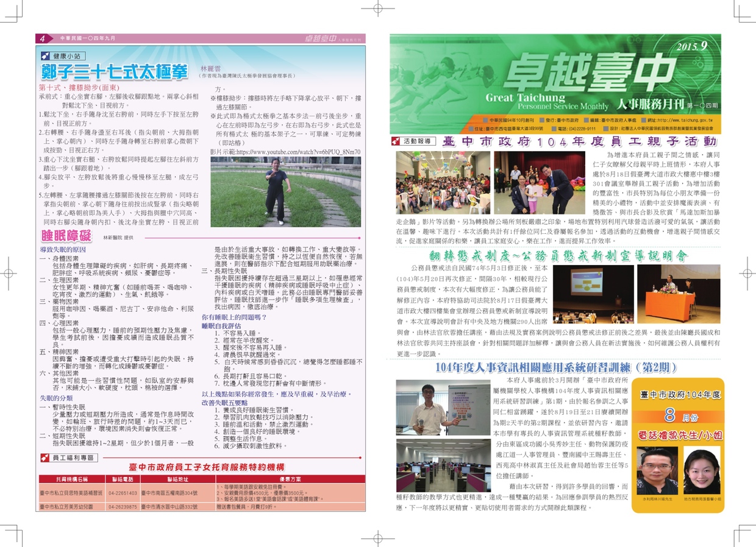
Task: Click the table header 優惠方案
Action: tap(290, 480)
